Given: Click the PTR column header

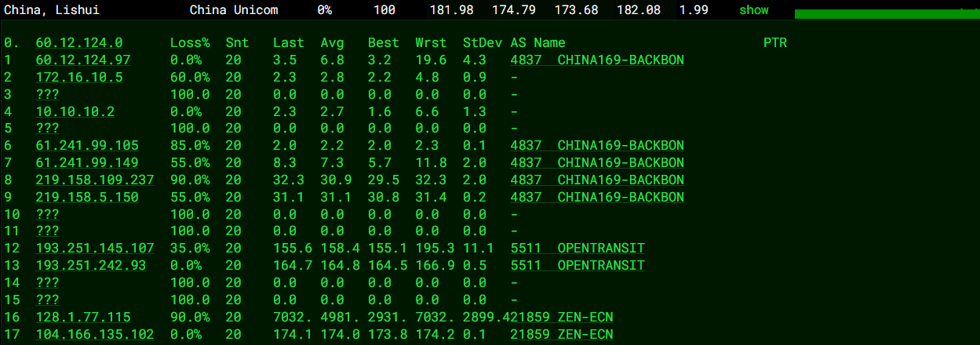Looking at the screenshot, I should [774, 42].
